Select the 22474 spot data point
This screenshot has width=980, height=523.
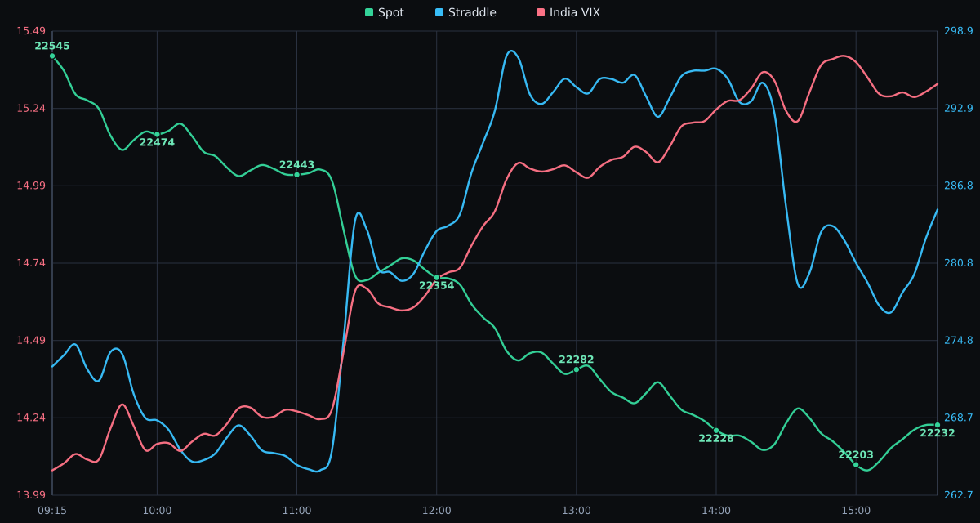tap(157, 134)
